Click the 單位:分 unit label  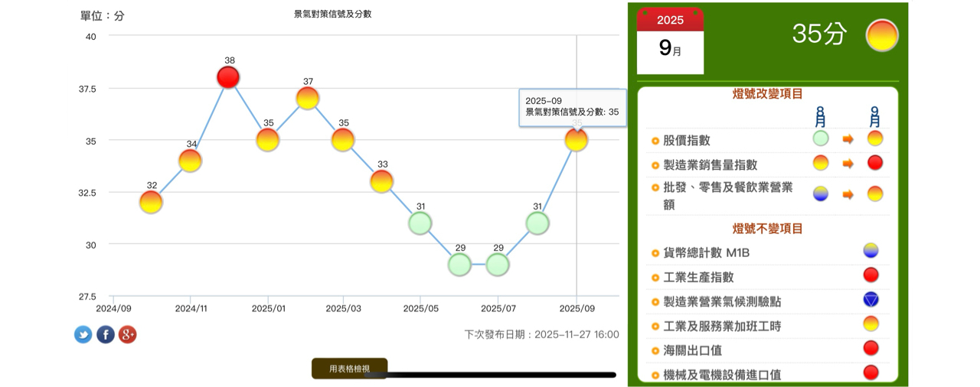pyautogui.click(x=102, y=15)
